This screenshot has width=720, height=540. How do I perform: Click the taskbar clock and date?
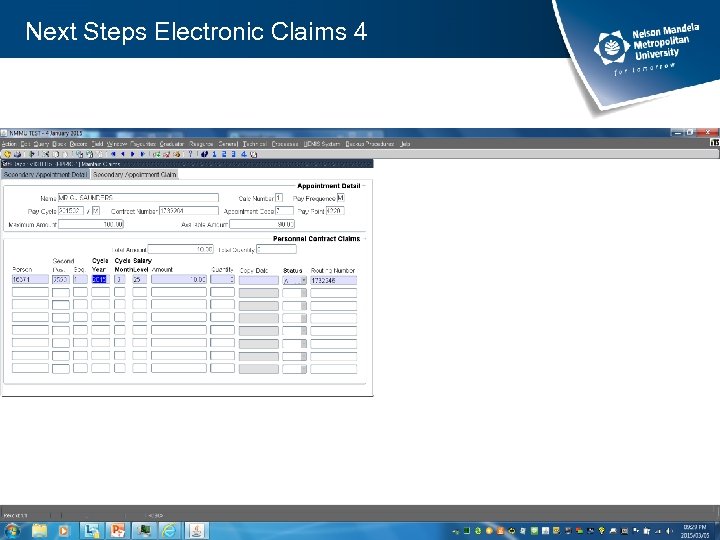pyautogui.click(x=696, y=531)
